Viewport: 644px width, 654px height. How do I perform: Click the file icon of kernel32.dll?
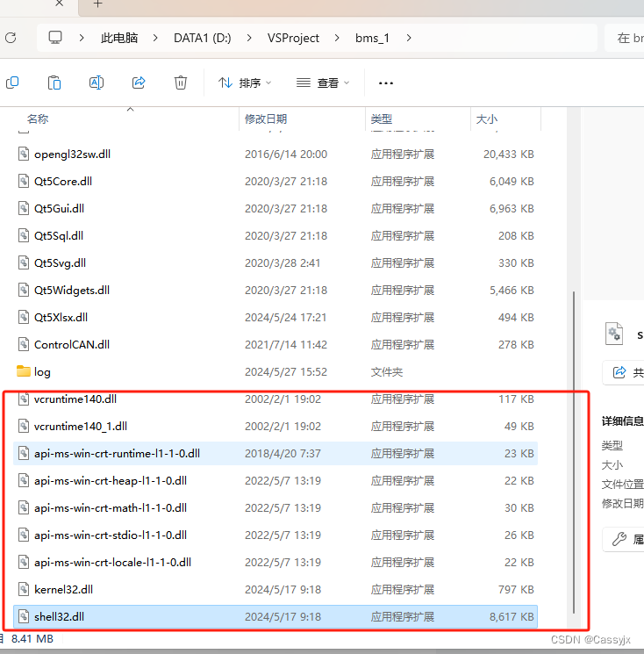[x=24, y=589]
